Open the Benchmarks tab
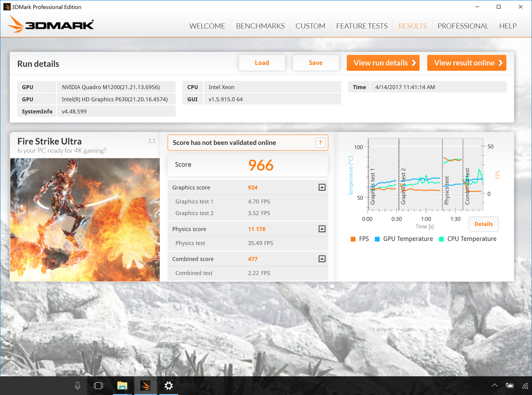 260,26
